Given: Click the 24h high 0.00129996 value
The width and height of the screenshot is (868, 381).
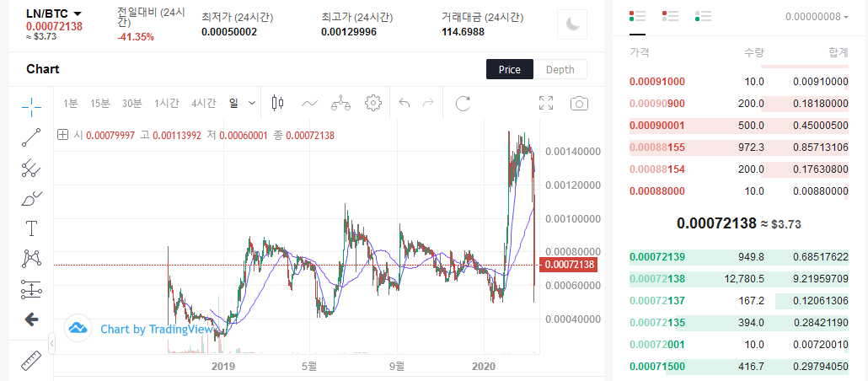Looking at the screenshot, I should tap(349, 32).
